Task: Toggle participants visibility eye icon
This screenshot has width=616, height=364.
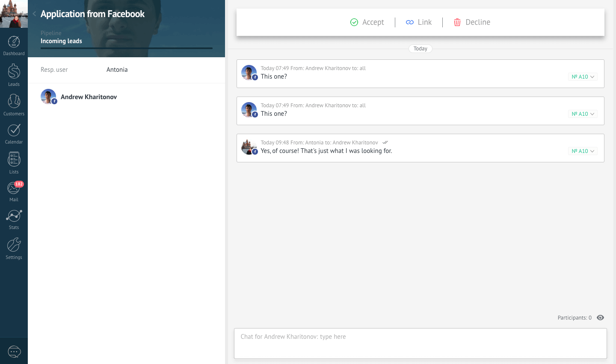Action: [x=600, y=317]
